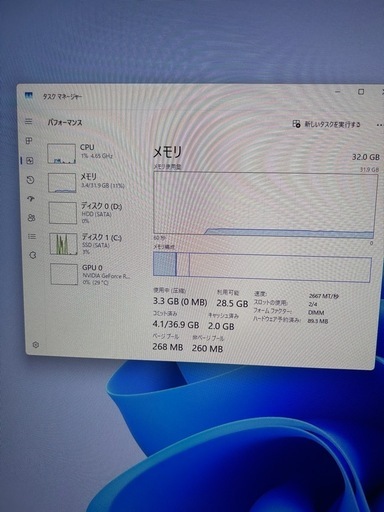Click the memory composition bar
This screenshot has height=512, width=384.
pos(262,266)
